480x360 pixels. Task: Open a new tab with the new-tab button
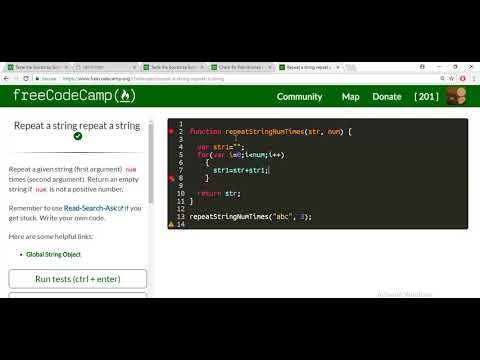tap(350, 68)
